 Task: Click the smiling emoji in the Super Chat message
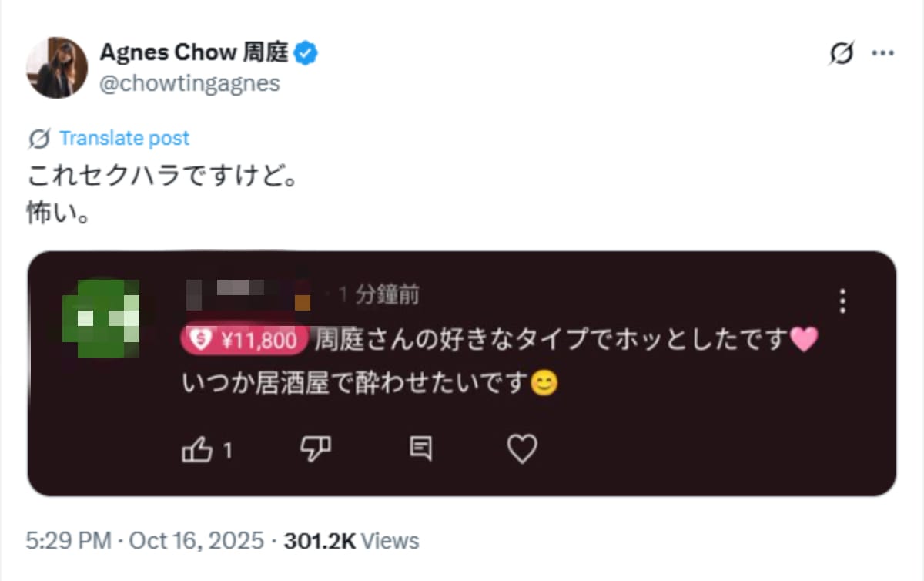pos(544,383)
